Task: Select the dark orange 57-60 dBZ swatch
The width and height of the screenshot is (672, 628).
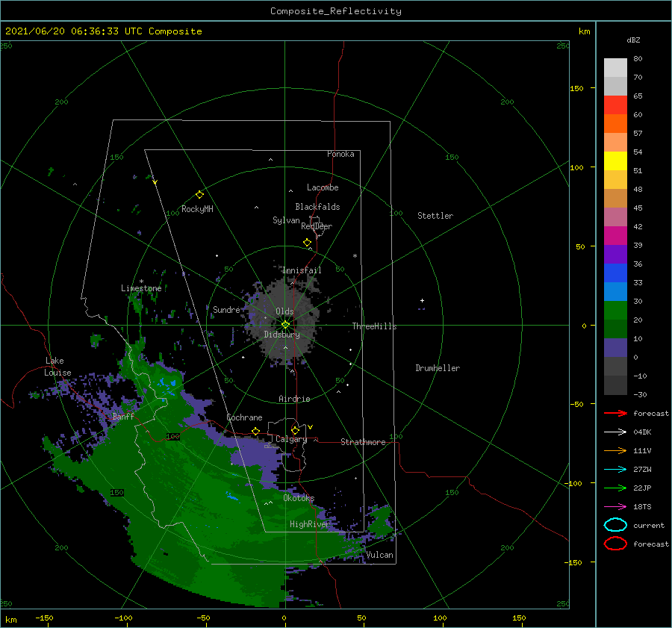Action: click(615, 123)
